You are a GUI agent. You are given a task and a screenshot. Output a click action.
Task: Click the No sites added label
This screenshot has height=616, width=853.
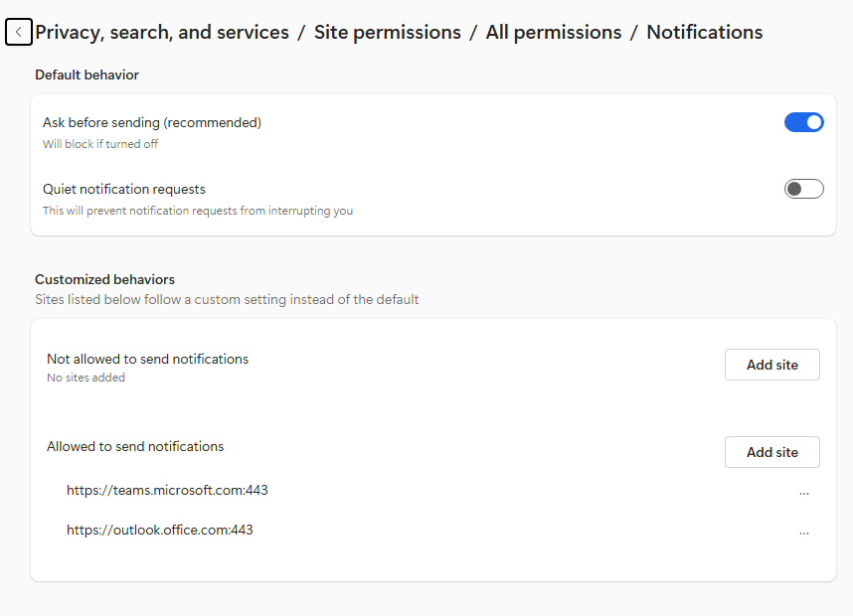point(85,377)
